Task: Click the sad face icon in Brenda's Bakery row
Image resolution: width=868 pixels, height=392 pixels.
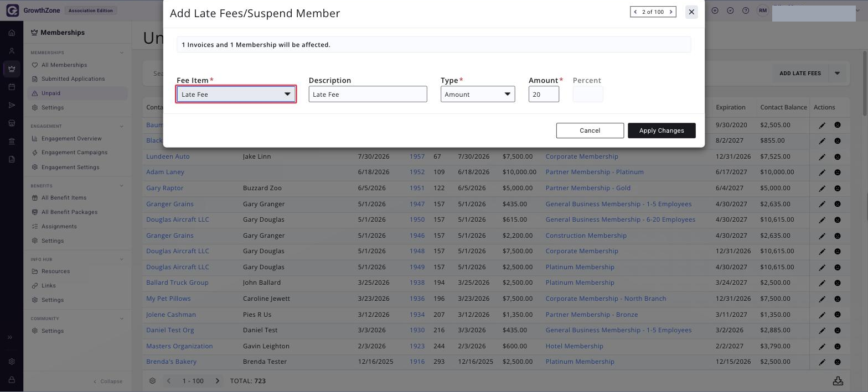Action: coord(838,362)
